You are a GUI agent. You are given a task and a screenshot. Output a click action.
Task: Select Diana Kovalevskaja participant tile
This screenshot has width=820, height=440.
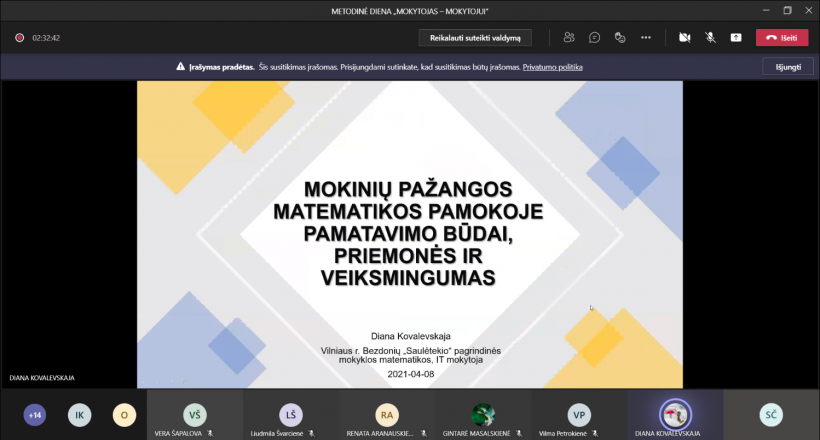click(675, 415)
